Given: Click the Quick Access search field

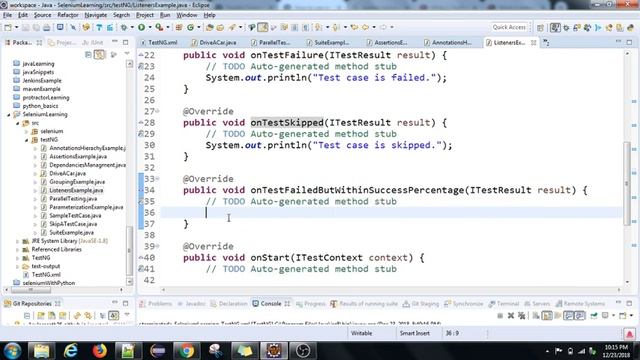Looking at the screenshot, I should coord(509,27).
